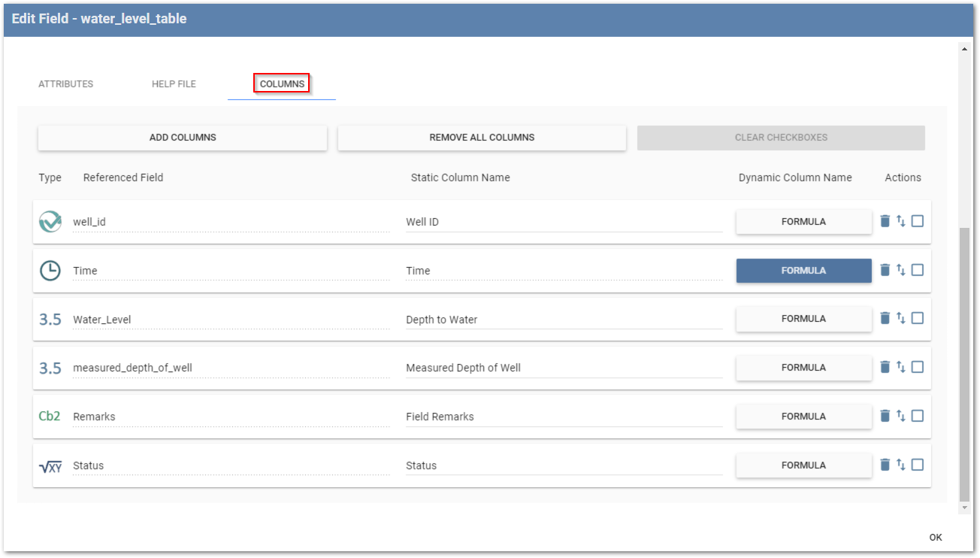980x558 pixels.
Task: Check the Status row selection checkbox
Action: click(x=917, y=464)
